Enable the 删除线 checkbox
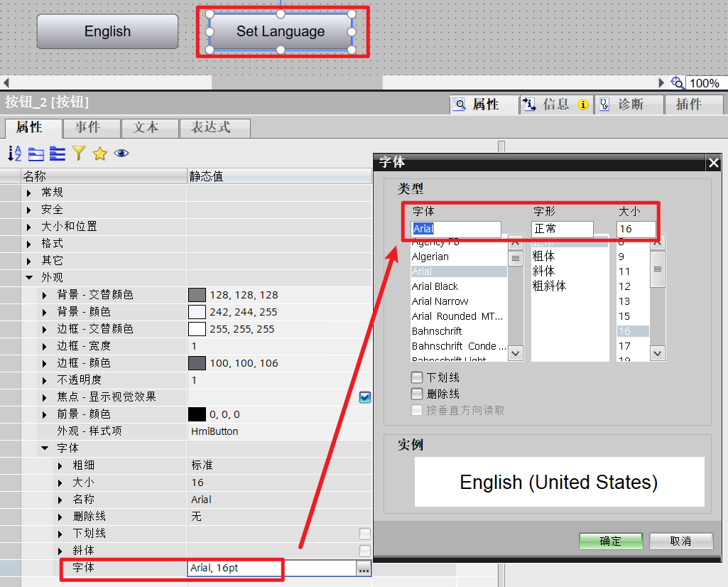Screen dimensions: 728x587 (416, 393)
